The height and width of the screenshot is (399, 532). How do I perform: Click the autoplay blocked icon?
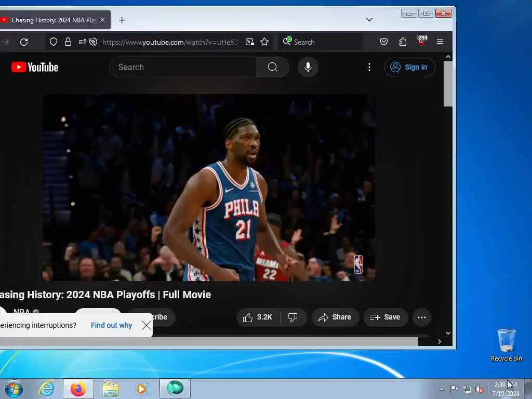point(93,42)
